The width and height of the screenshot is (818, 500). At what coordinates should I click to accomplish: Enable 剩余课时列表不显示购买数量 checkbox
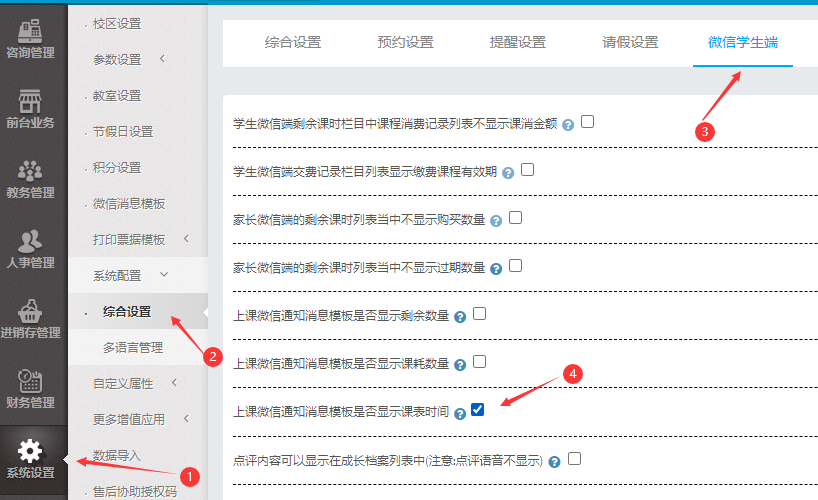click(515, 218)
